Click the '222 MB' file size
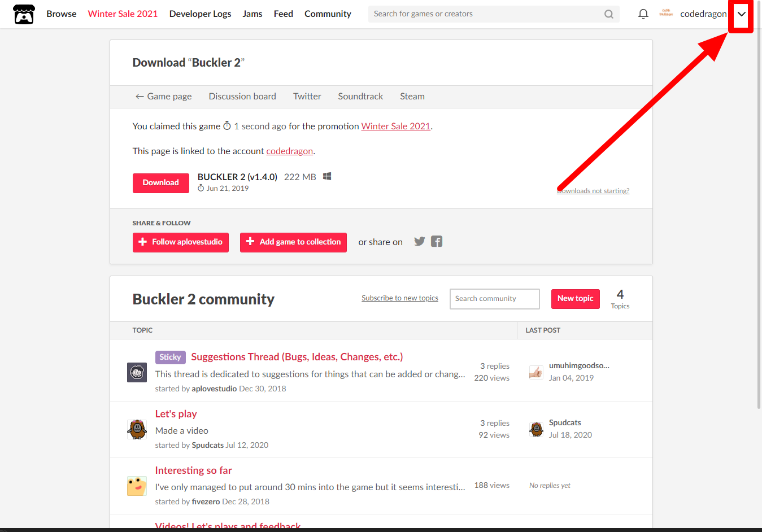 tap(300, 177)
